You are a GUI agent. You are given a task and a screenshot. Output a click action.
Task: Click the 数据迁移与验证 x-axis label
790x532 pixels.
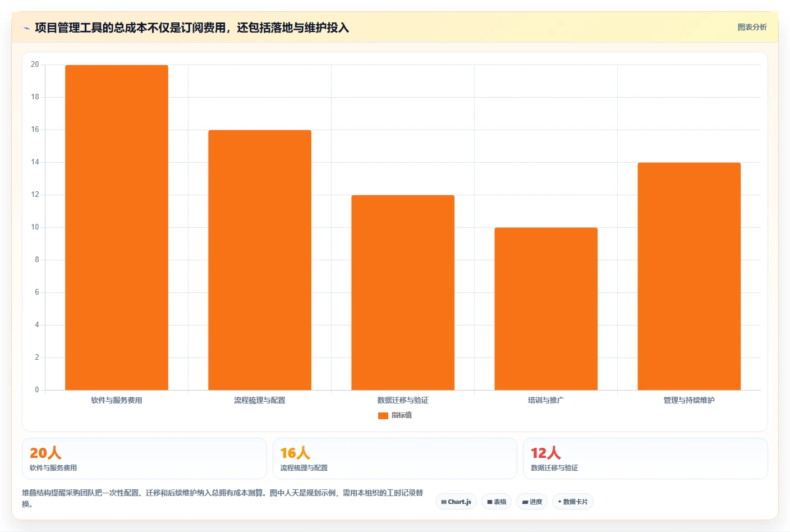point(403,400)
